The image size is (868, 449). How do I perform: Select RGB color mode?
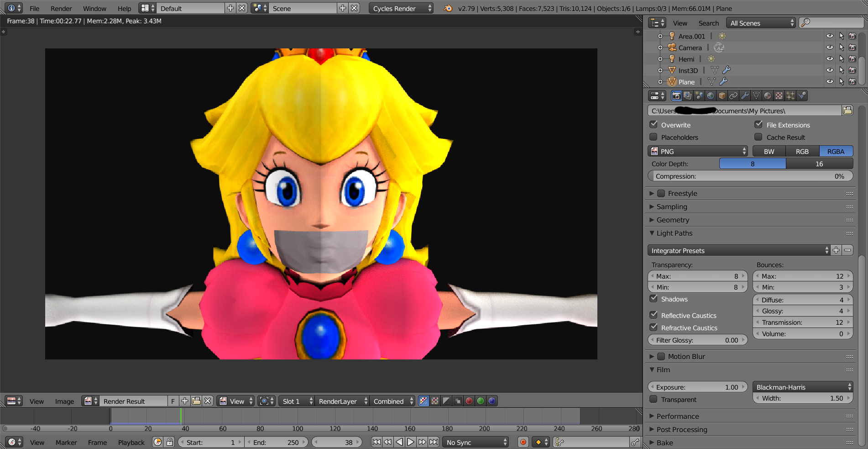tap(802, 151)
